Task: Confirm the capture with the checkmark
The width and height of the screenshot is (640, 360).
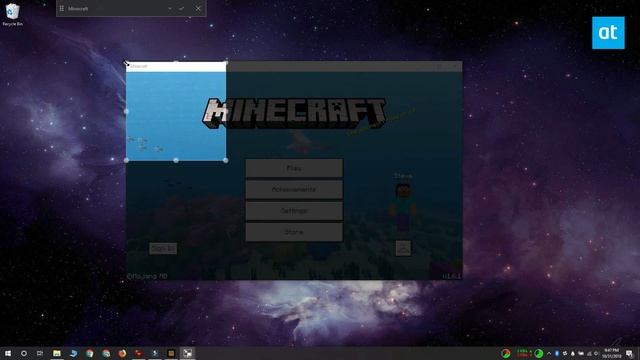Action: [x=182, y=8]
